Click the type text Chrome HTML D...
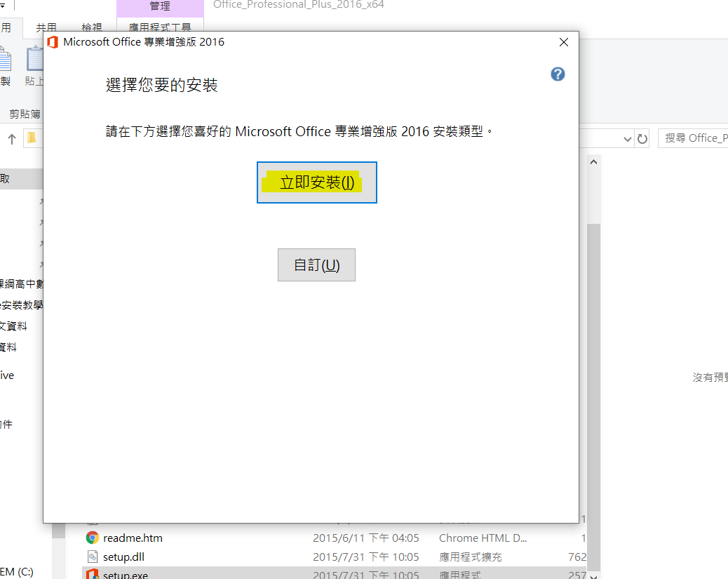The height and width of the screenshot is (579, 728). click(x=483, y=538)
